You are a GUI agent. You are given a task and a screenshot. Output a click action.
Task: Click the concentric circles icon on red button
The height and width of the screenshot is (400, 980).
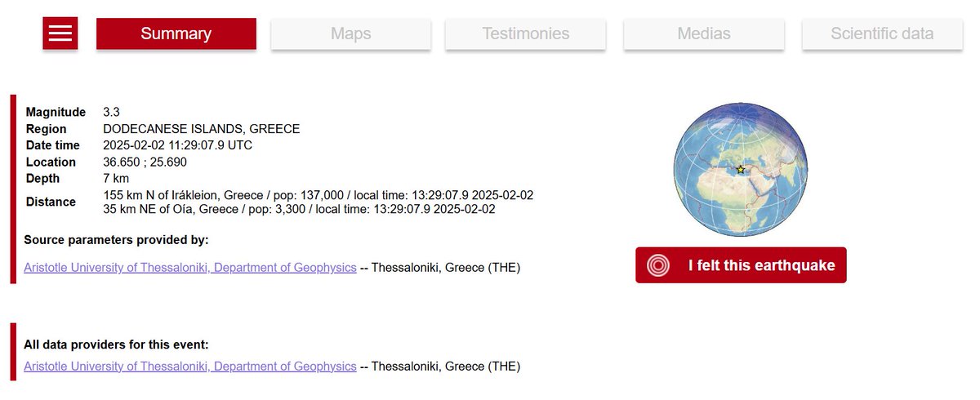point(658,265)
